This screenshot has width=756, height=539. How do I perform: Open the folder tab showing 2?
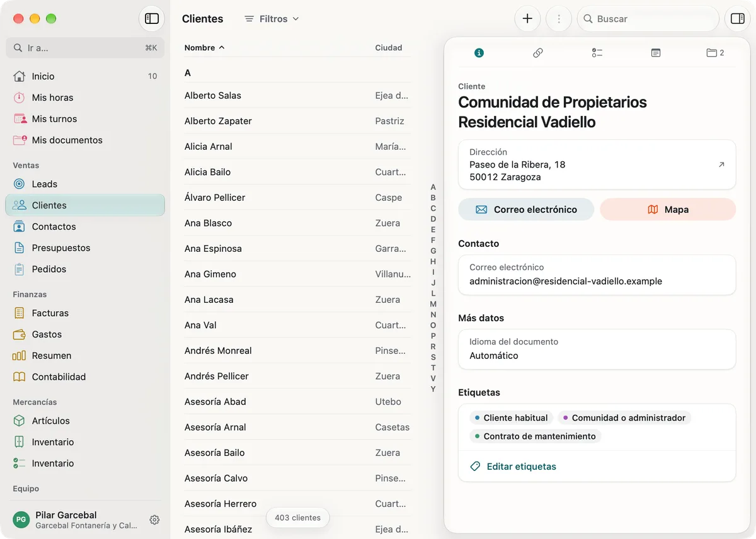715,53
